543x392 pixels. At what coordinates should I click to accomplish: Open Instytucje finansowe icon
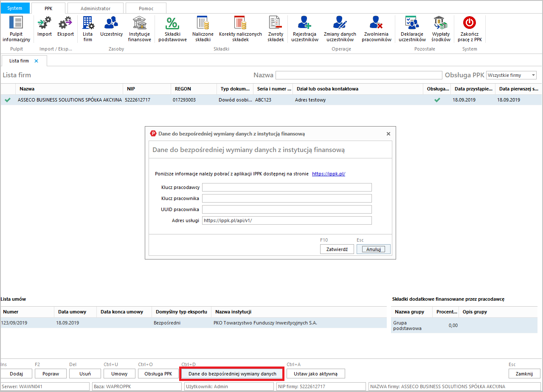click(x=139, y=23)
